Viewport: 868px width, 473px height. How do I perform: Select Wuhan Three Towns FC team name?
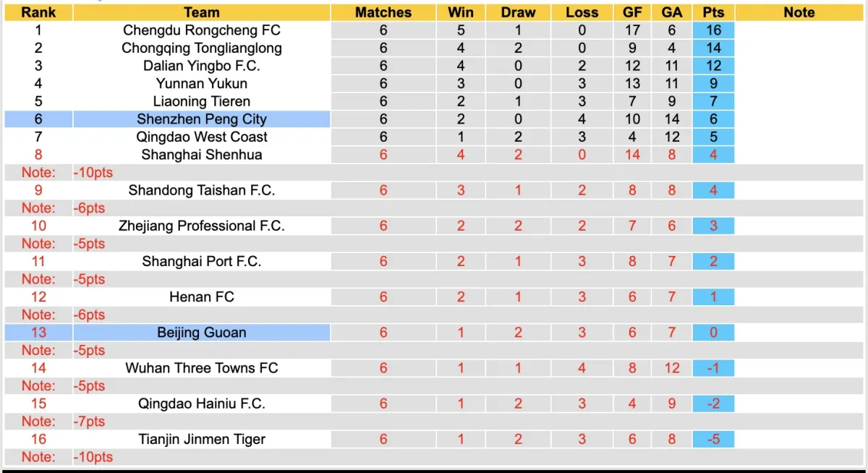(x=202, y=368)
